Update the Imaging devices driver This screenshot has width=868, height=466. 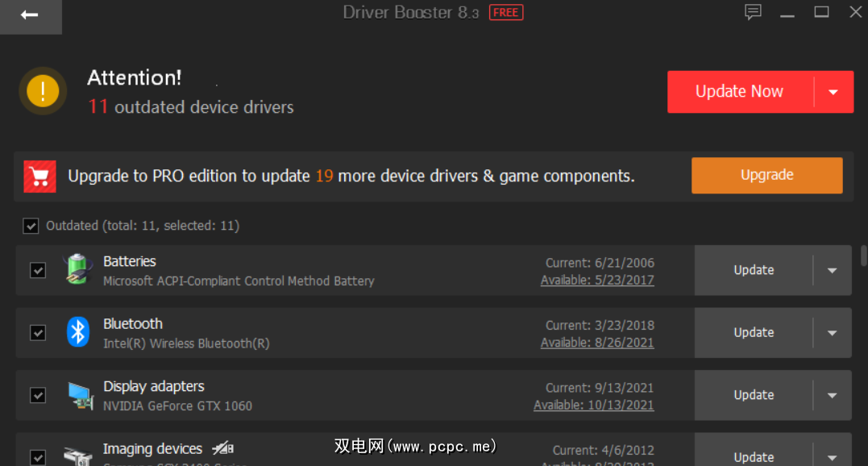tap(754, 457)
